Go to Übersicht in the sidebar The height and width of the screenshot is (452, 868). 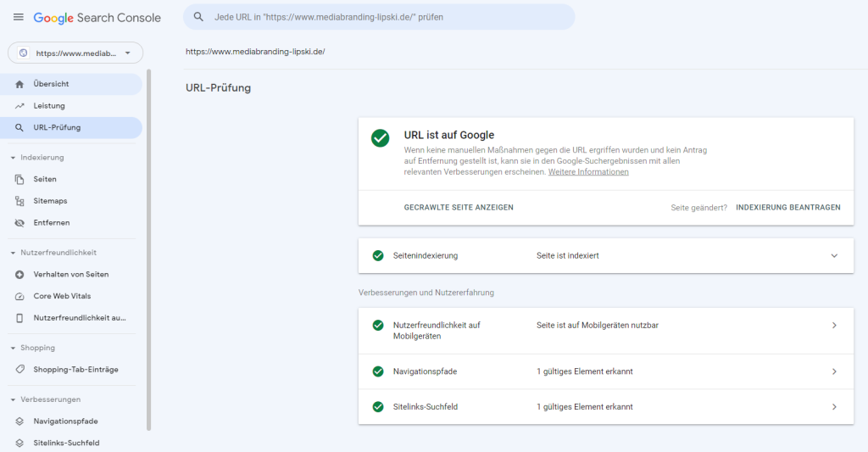point(71,84)
